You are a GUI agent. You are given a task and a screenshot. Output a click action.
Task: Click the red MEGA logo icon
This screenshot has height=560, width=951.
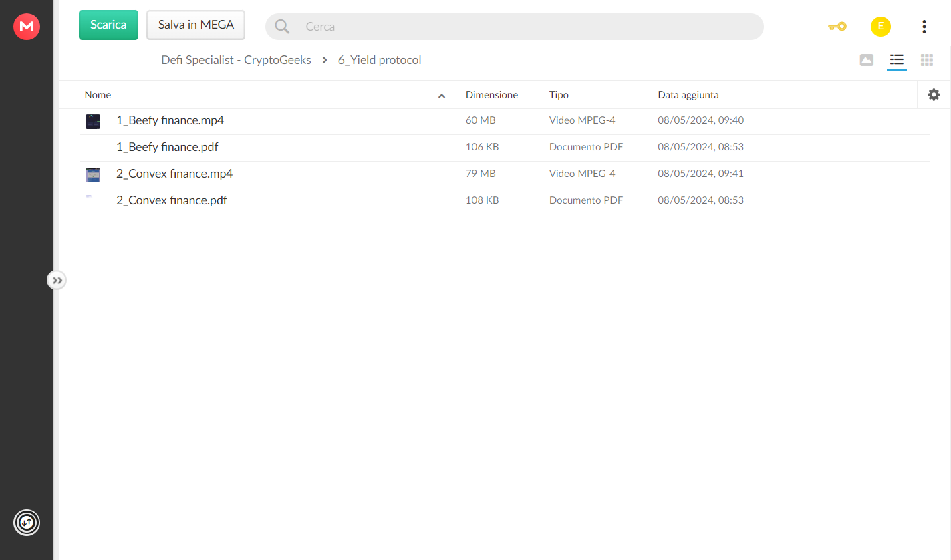(x=27, y=27)
